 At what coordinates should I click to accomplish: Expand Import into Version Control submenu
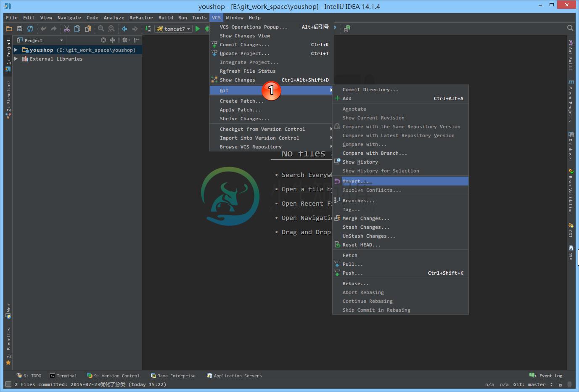[272, 138]
